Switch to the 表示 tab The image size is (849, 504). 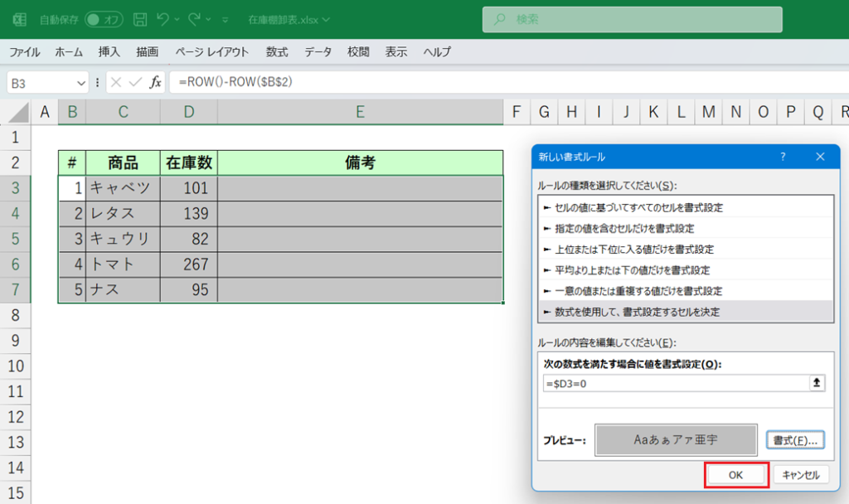(395, 52)
